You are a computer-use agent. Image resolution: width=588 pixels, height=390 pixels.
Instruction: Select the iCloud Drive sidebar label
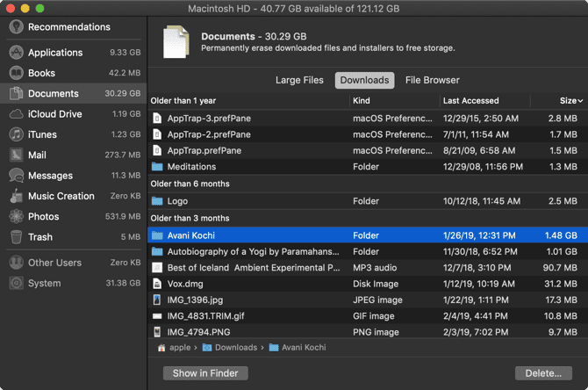[x=55, y=114]
